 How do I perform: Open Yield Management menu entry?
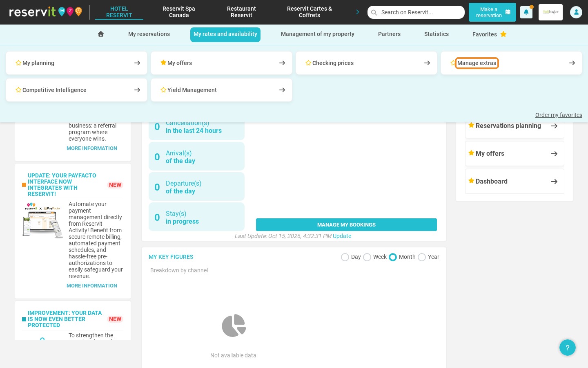(x=221, y=90)
